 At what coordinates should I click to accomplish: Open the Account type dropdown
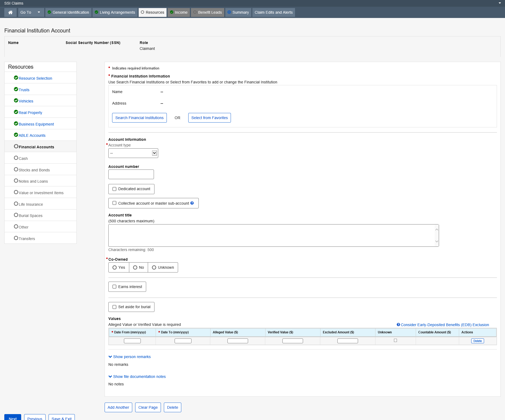[133, 153]
